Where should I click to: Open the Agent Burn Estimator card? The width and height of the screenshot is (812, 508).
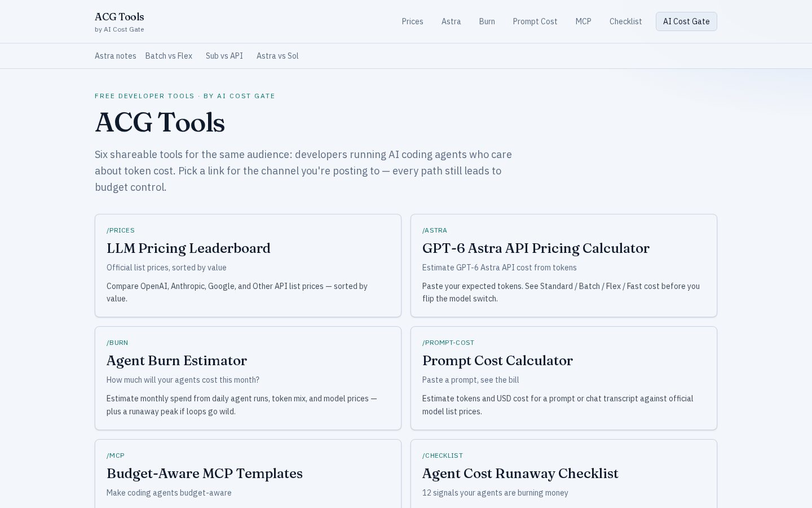tap(248, 378)
